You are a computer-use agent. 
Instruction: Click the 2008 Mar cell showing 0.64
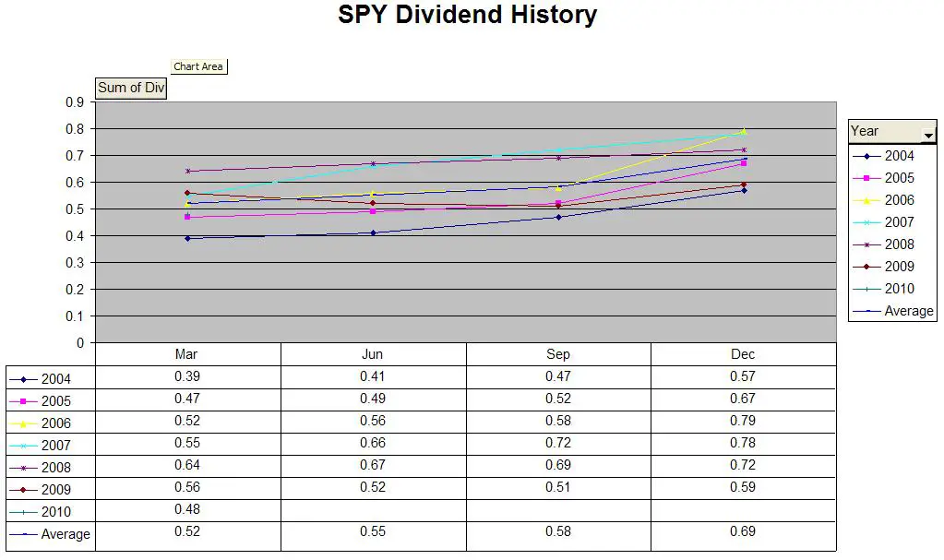tap(187, 465)
